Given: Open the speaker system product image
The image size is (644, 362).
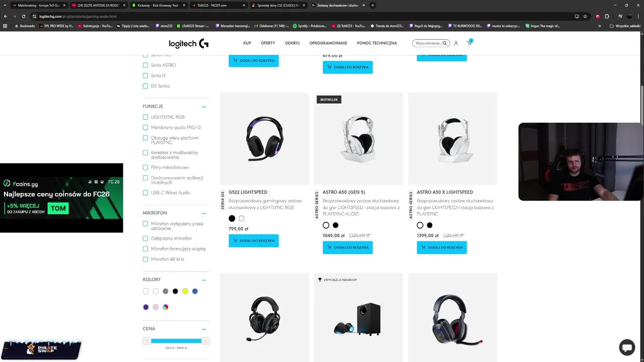Looking at the screenshot, I should pyautogui.click(x=358, y=318).
